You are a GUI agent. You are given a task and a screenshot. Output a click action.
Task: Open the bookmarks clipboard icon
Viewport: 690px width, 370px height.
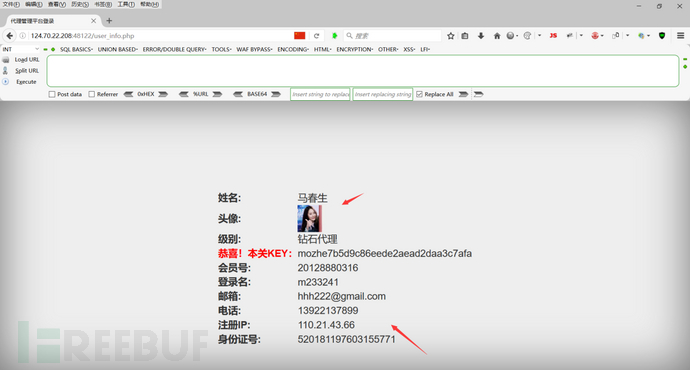tap(465, 36)
